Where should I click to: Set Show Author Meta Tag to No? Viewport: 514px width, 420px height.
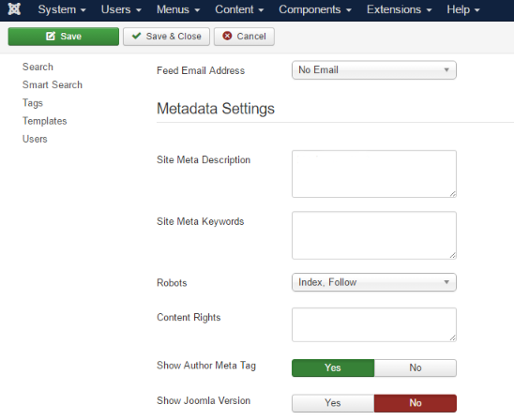click(x=416, y=367)
